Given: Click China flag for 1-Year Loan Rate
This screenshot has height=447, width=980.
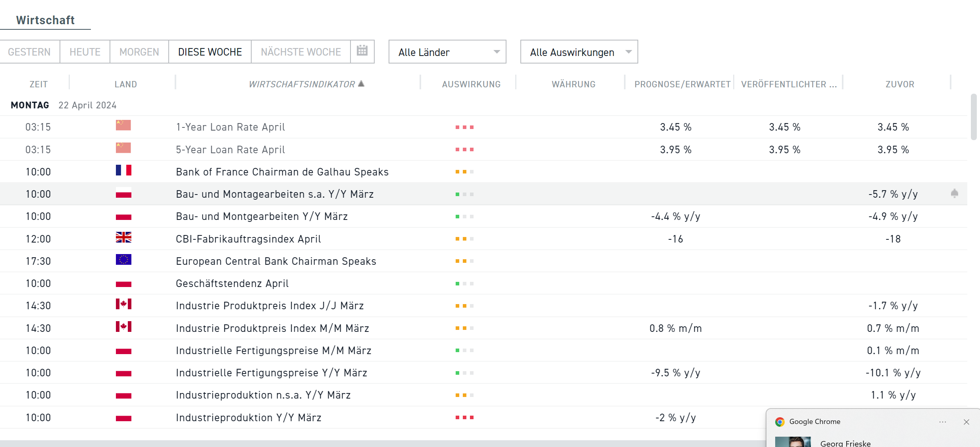Looking at the screenshot, I should (123, 125).
